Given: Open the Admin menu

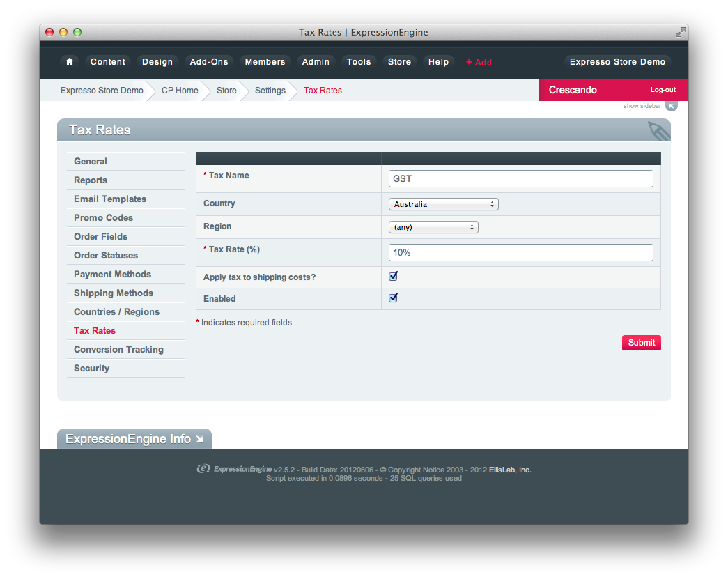Looking at the screenshot, I should coord(316,62).
